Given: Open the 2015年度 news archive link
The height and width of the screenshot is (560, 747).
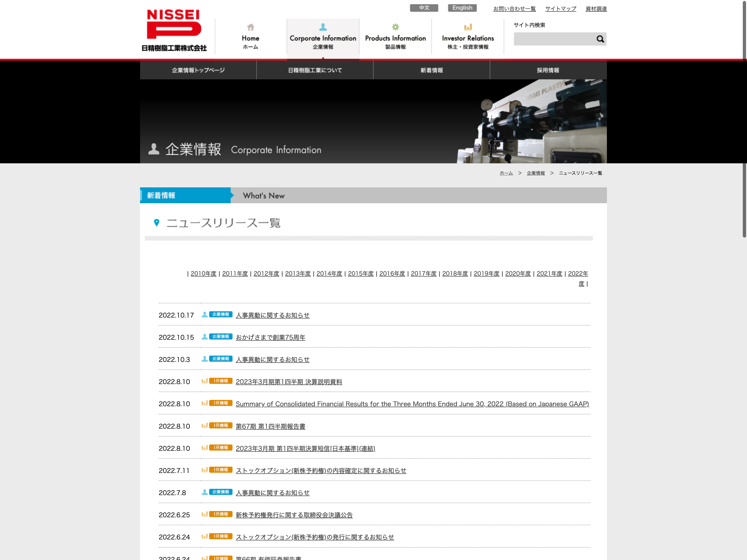Looking at the screenshot, I should 360,273.
